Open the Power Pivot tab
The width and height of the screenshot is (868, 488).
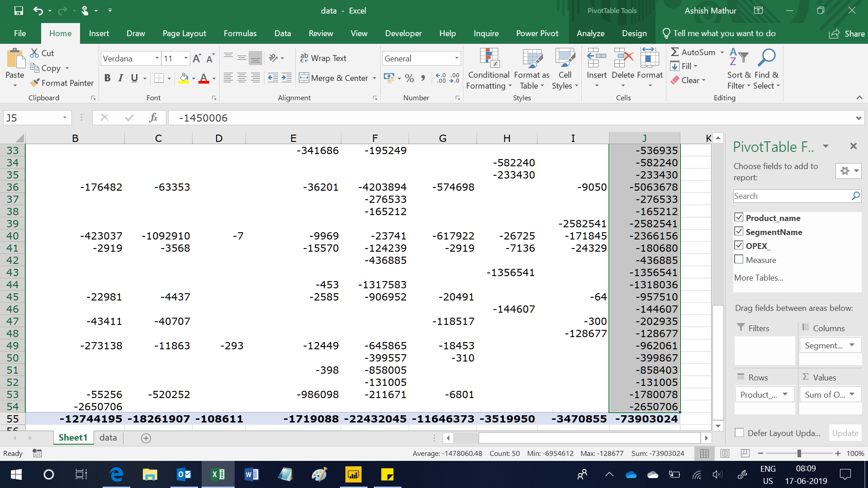pos(537,33)
